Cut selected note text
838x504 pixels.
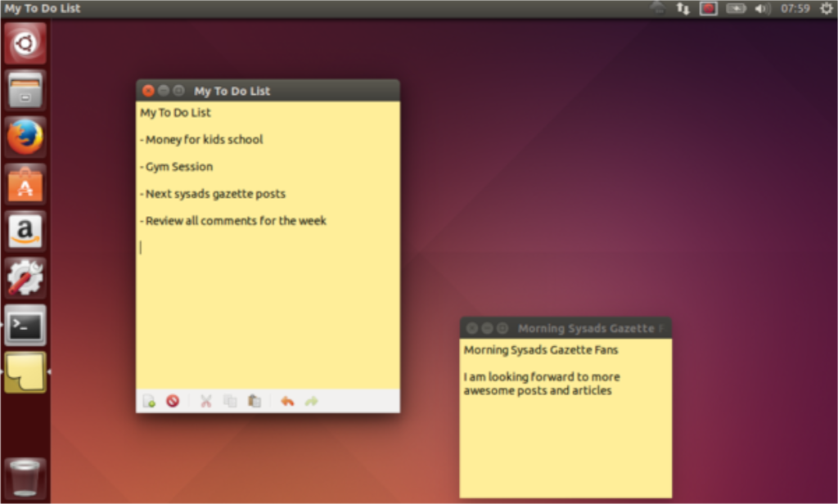click(205, 400)
